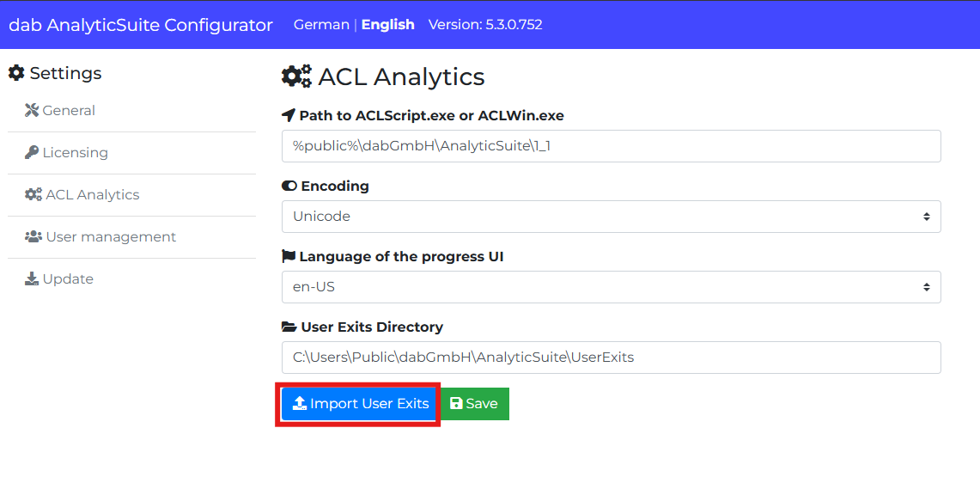Click the large gears icon in ACL Analytics heading
Screen dimensions: 980x483
[297, 76]
